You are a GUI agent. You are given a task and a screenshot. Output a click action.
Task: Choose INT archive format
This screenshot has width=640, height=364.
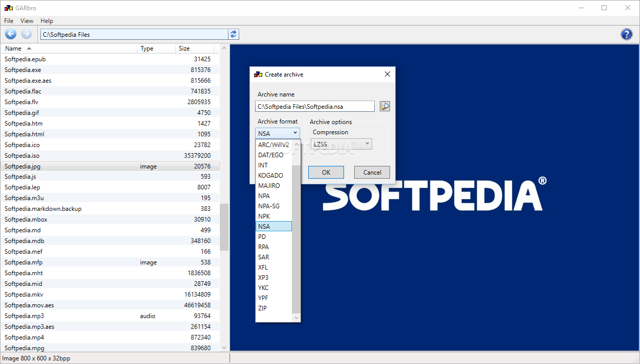coord(273,165)
